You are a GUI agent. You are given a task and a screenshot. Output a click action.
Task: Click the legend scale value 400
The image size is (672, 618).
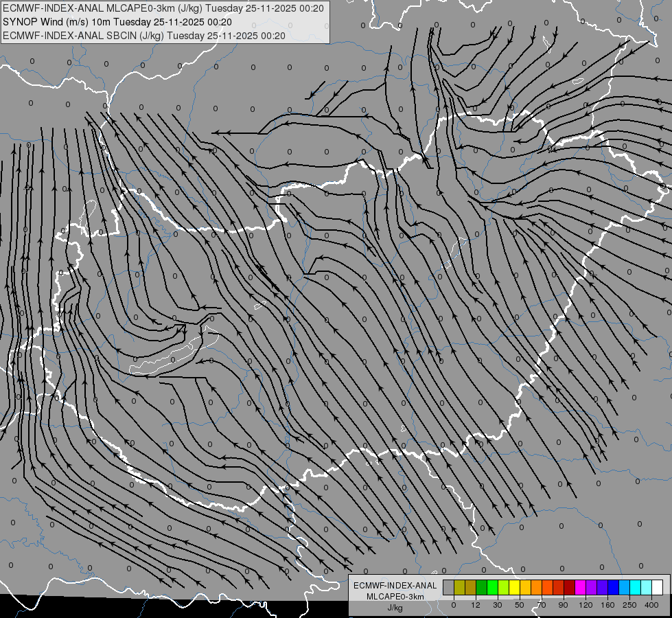tap(651, 605)
